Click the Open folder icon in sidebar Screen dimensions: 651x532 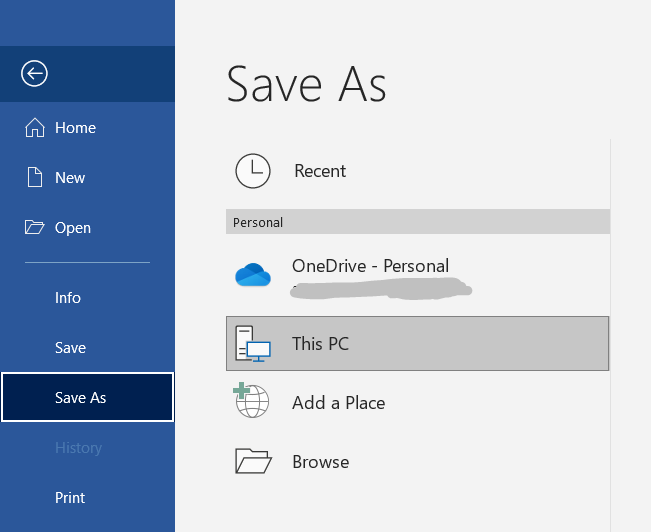pyautogui.click(x=35, y=228)
